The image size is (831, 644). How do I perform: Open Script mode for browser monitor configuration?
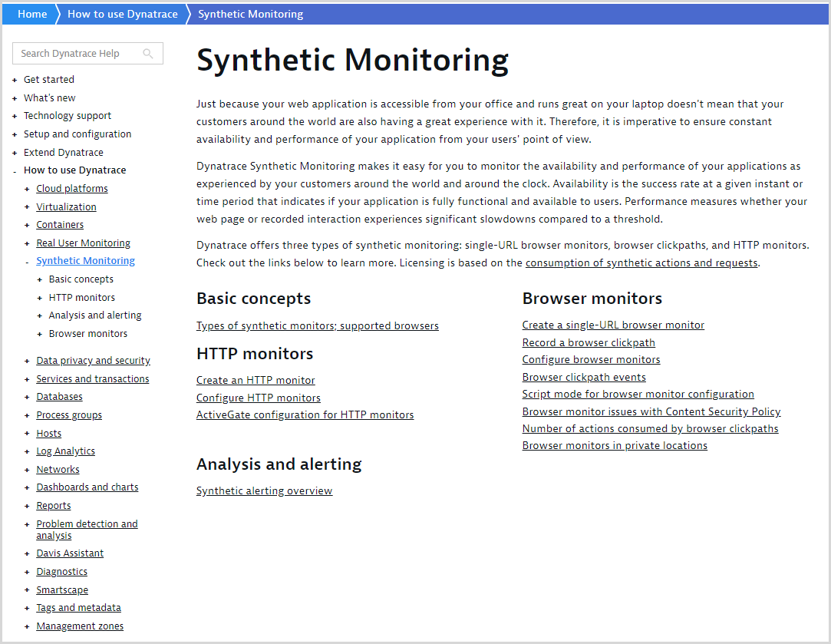click(x=638, y=395)
